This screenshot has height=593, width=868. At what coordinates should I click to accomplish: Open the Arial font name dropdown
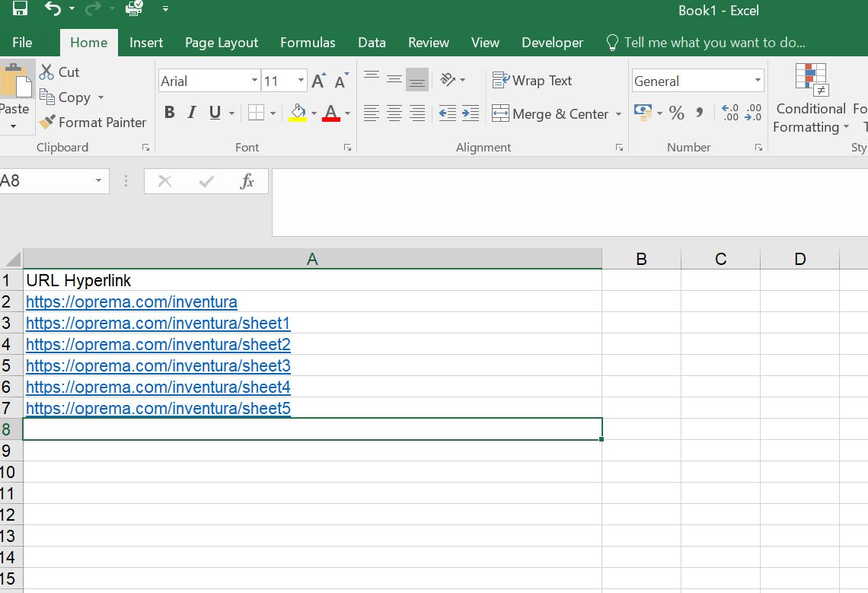click(254, 81)
